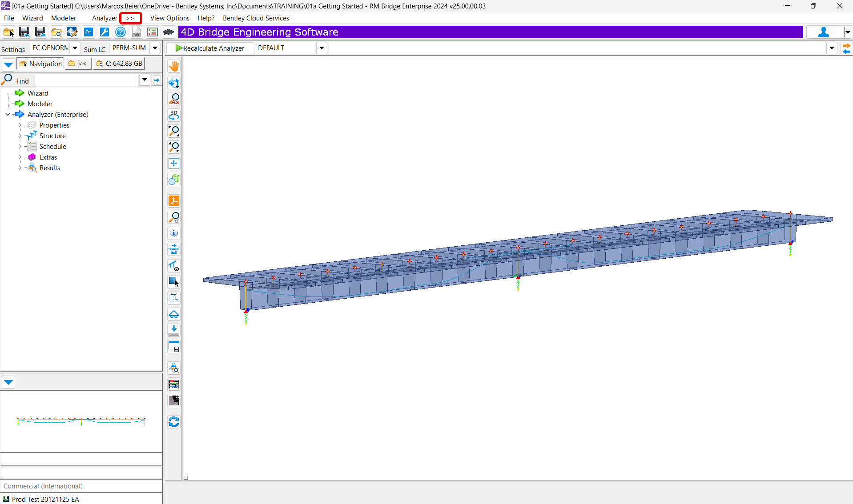Click the >> menu expand button
853x504 pixels.
(130, 18)
